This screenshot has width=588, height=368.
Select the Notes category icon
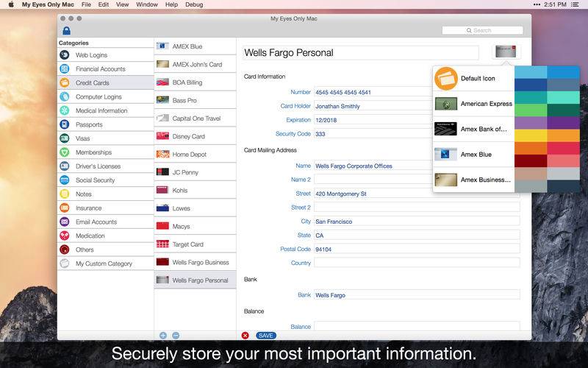pos(65,194)
